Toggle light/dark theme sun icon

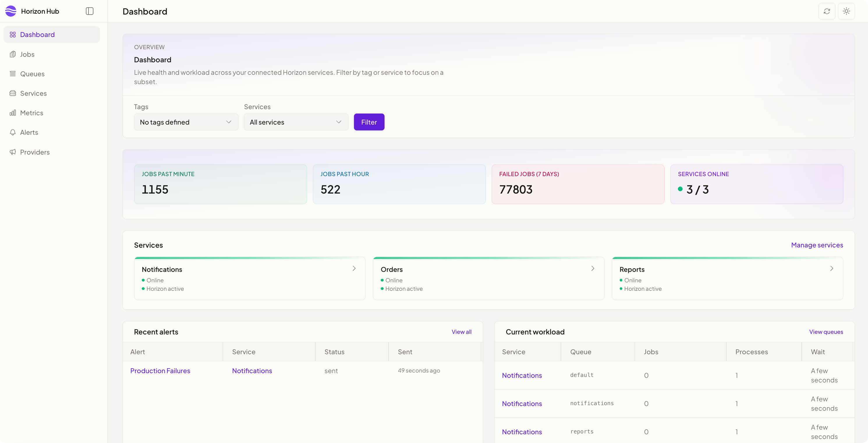pos(846,11)
